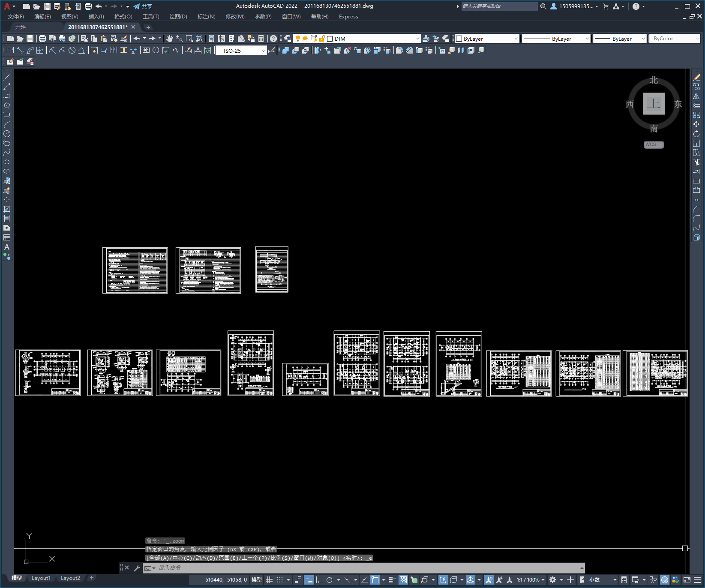Open the ByLayer lineweight dropdown

click(643, 39)
